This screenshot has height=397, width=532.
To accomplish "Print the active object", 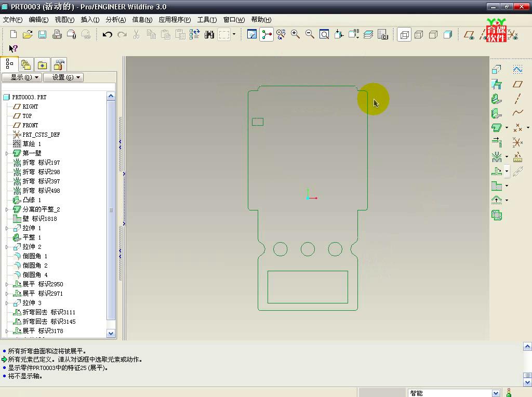I will click(57, 34).
